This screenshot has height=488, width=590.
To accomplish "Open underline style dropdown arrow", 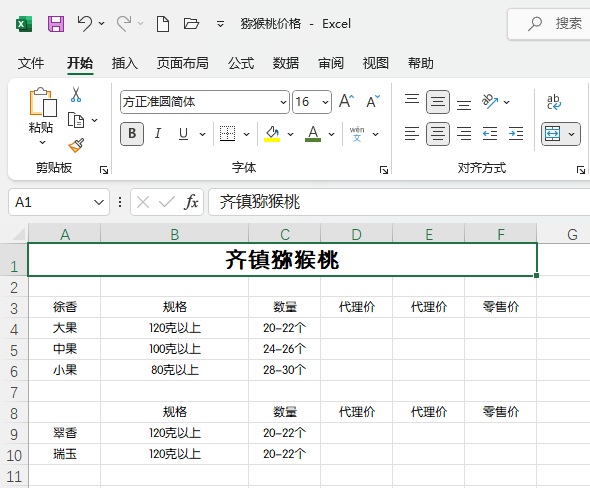I will 202,134.
